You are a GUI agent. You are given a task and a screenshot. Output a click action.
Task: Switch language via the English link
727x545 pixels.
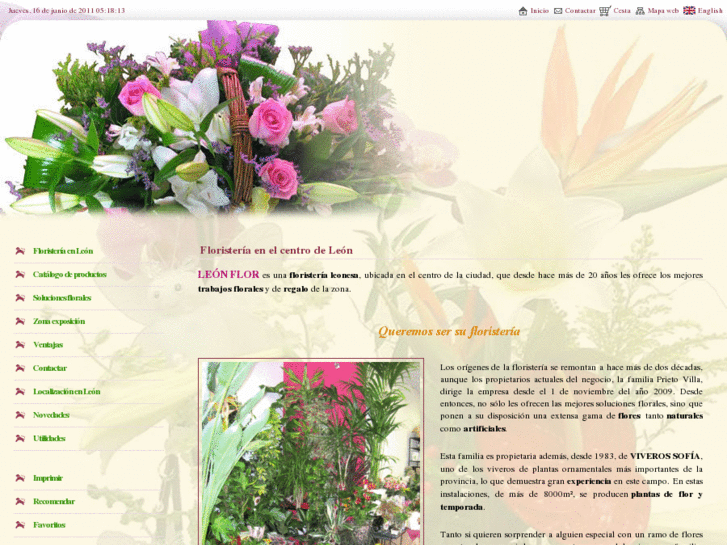[710, 11]
